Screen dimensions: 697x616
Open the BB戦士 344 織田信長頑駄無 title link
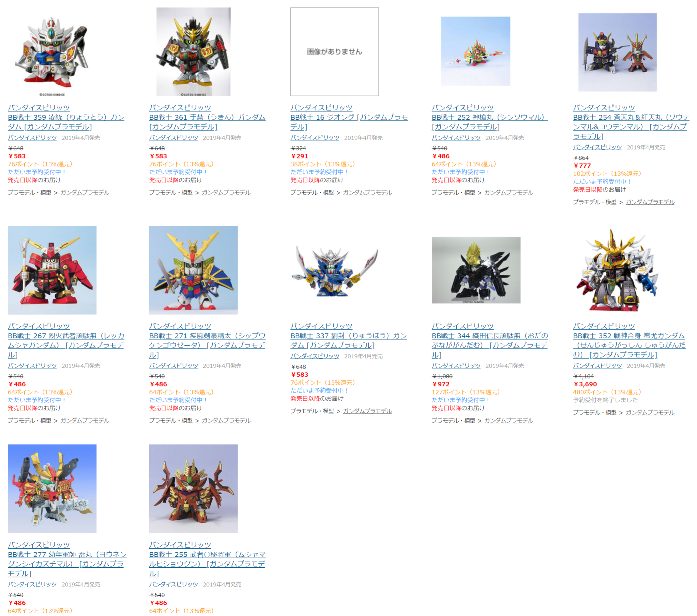pos(490,345)
